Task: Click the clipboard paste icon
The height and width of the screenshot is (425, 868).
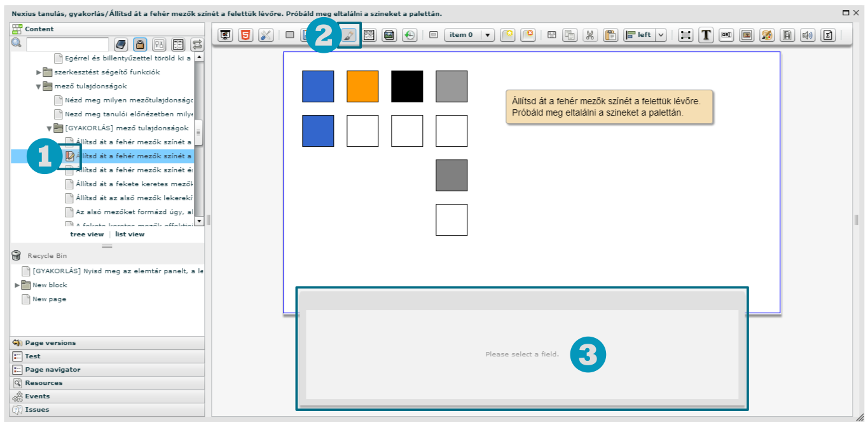Action: click(610, 36)
